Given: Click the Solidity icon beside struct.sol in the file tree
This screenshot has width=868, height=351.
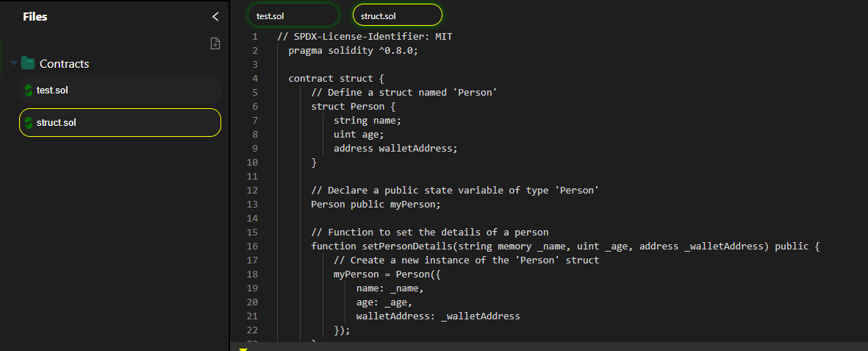Looking at the screenshot, I should point(29,122).
